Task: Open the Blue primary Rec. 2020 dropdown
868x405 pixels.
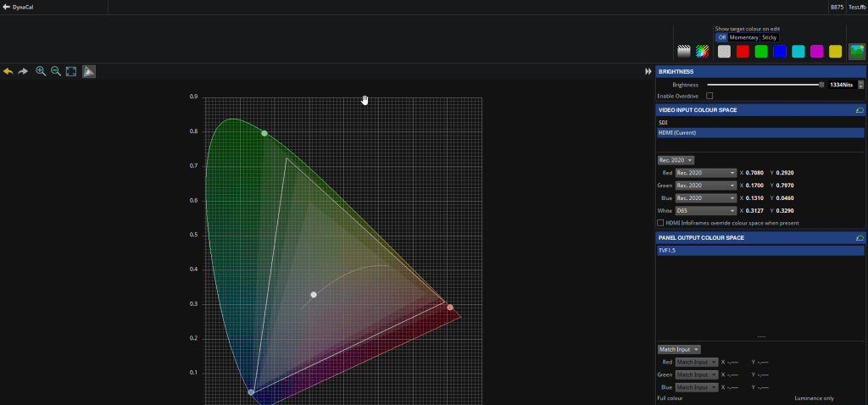Action: 706,198
